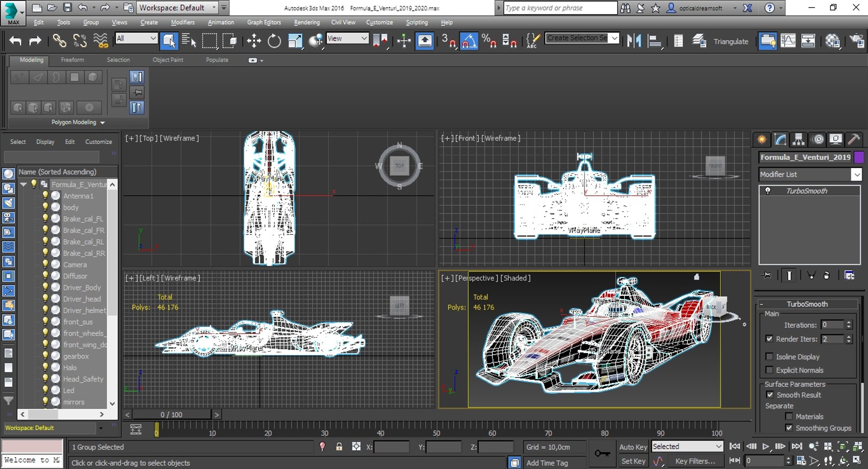
Task: Open Select by Name dialog
Action: click(x=189, y=41)
